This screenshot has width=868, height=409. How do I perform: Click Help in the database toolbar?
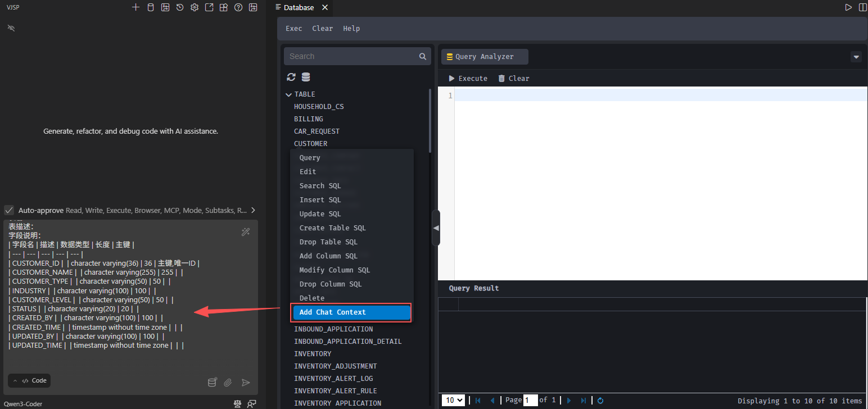(x=351, y=29)
